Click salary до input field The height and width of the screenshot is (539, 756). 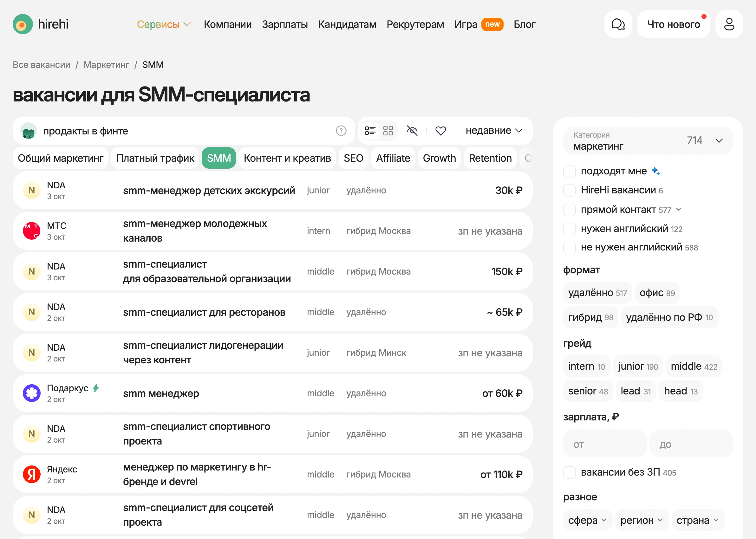point(691,444)
